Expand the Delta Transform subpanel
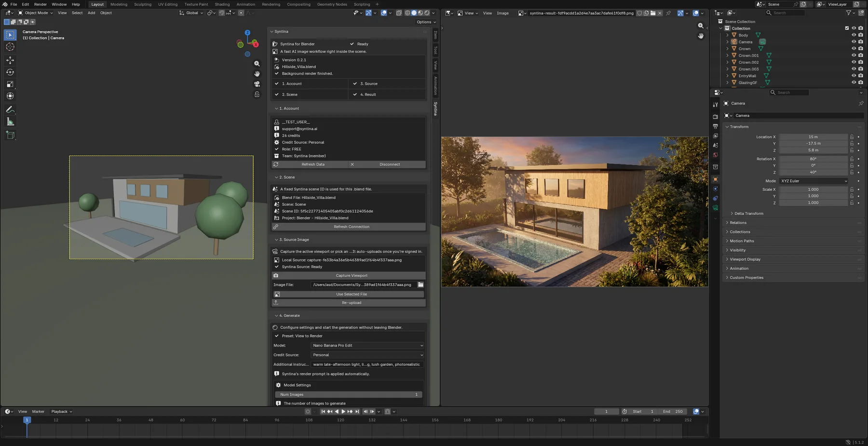 coord(748,214)
